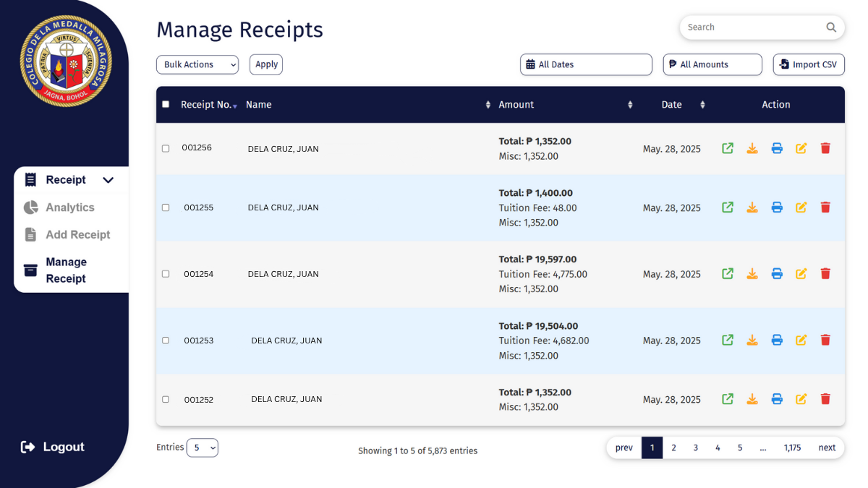
Task: Click into the Search field
Action: pos(752,27)
